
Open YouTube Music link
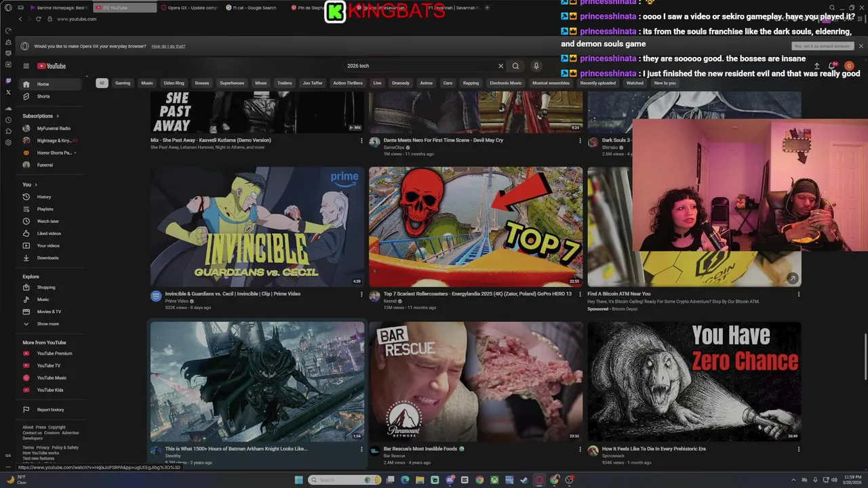click(51, 378)
